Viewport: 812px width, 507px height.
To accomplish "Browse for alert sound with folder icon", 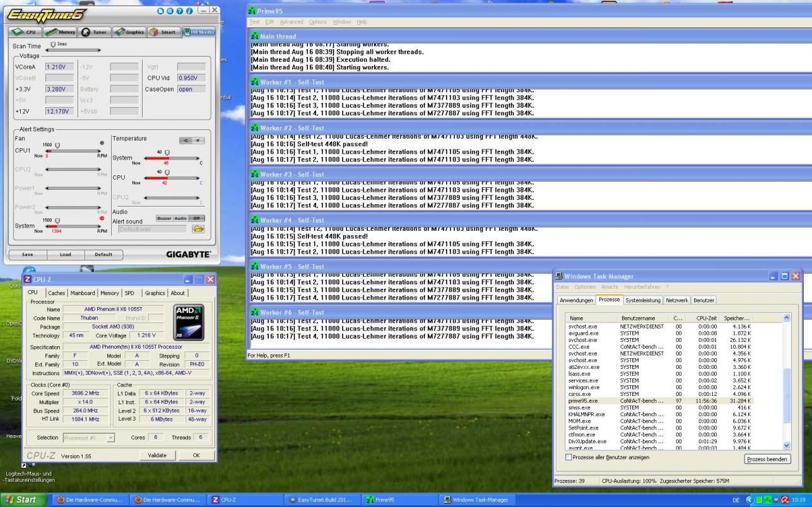I will coord(198,229).
